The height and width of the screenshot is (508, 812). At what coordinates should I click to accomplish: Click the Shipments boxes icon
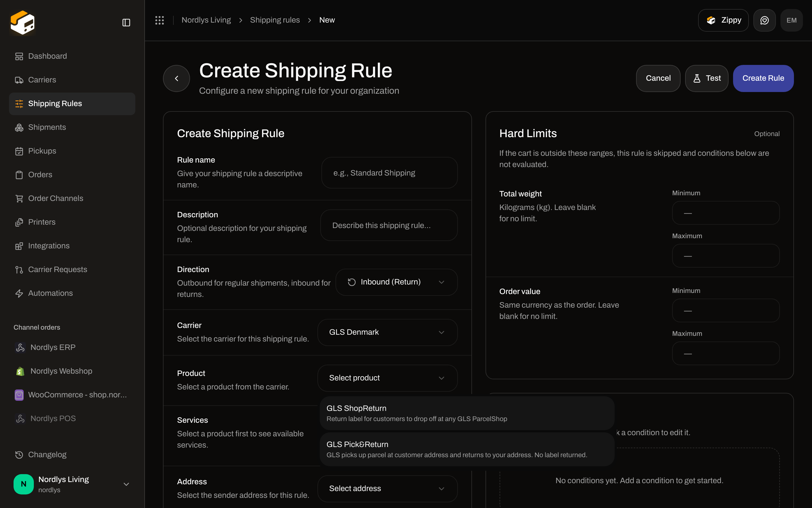tap(19, 127)
